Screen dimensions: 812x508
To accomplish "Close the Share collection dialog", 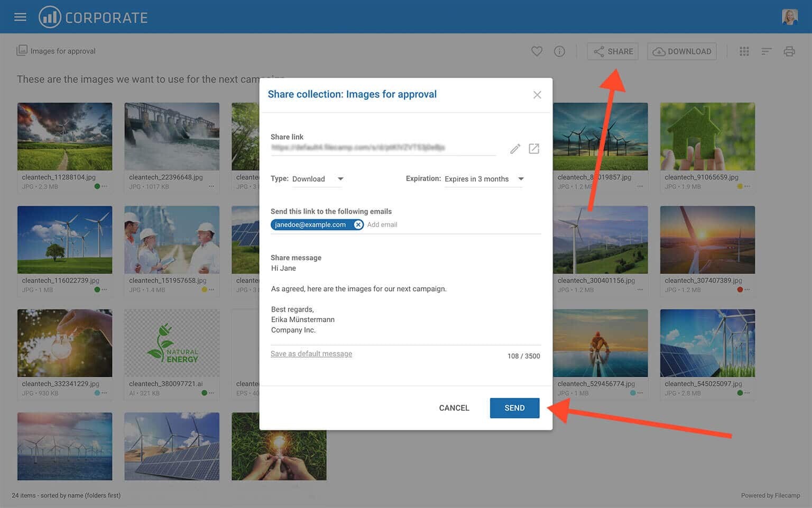I will coord(537,95).
